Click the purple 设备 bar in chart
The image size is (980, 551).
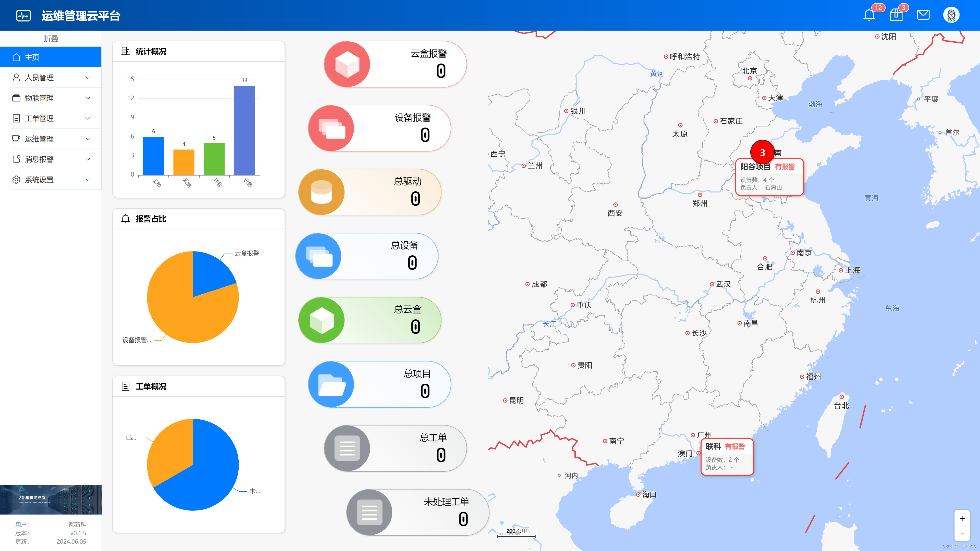(244, 130)
